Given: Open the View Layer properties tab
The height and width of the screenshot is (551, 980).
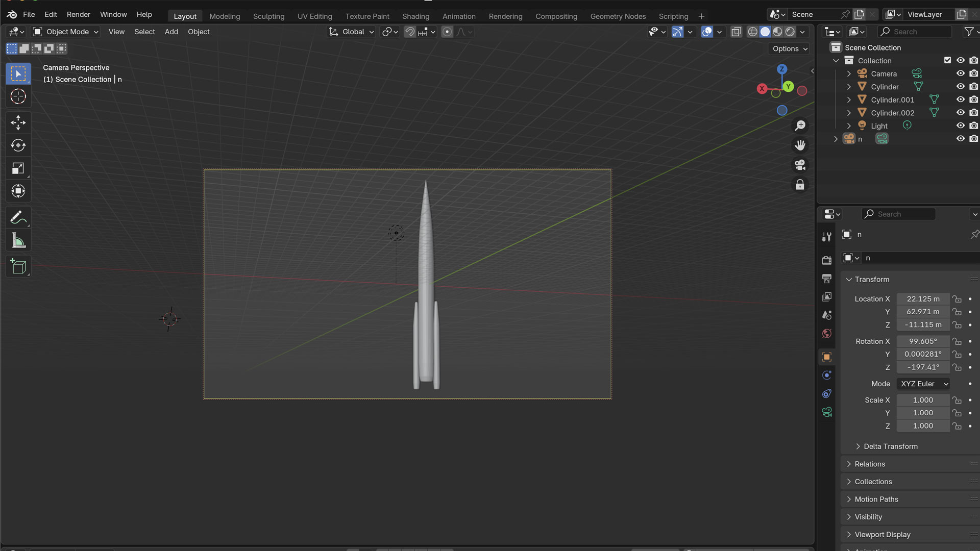Looking at the screenshot, I should point(827,297).
